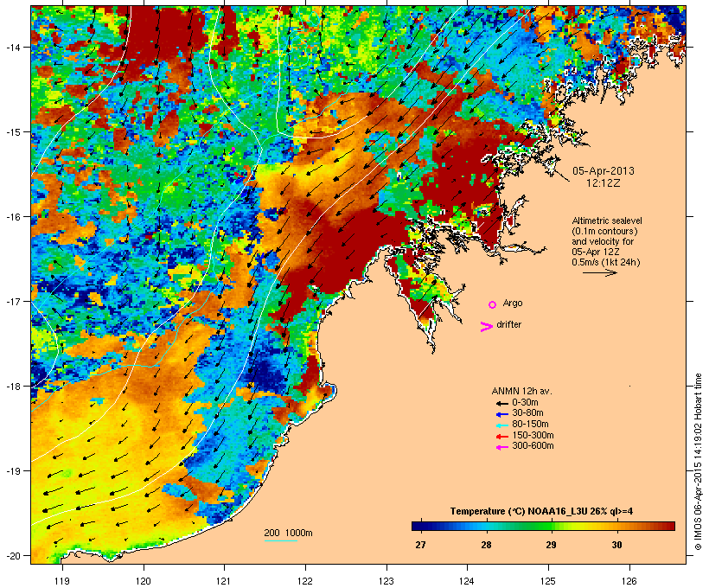Click the longitude label '123'
Viewport: 709px width, 588px height.
(x=386, y=581)
